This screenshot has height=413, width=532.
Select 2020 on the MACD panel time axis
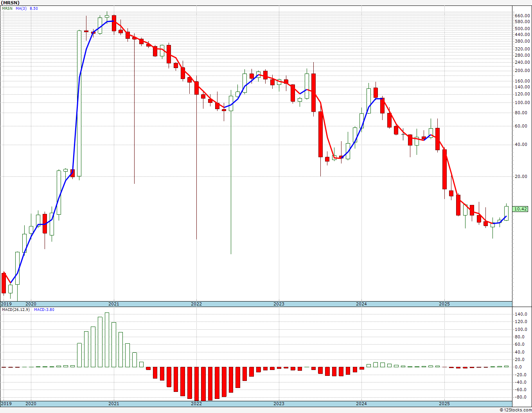(x=31, y=404)
